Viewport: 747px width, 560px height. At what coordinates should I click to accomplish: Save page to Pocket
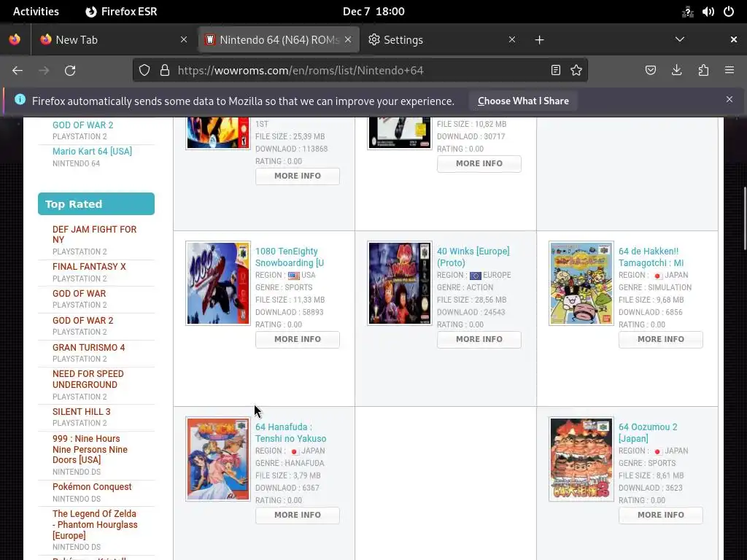tap(651, 71)
